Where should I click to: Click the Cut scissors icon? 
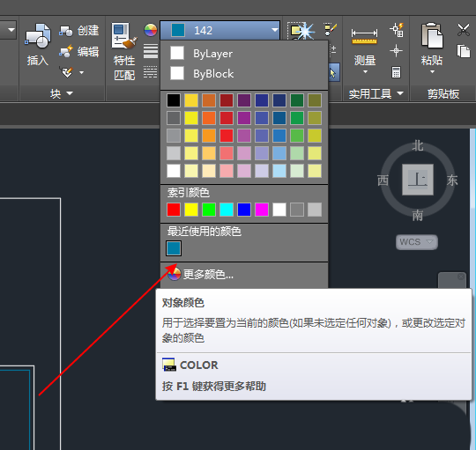[x=464, y=30]
